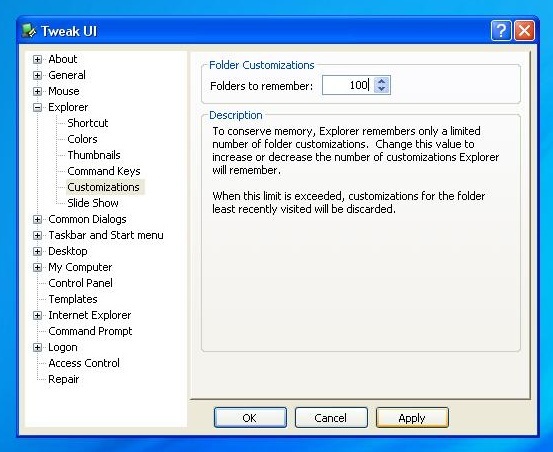Open the Thumbnails settings page
553x452 pixels.
(x=94, y=155)
